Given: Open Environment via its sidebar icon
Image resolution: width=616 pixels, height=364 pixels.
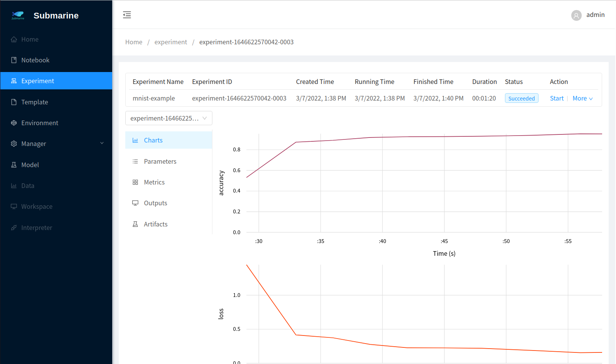Looking at the screenshot, I should tap(14, 123).
